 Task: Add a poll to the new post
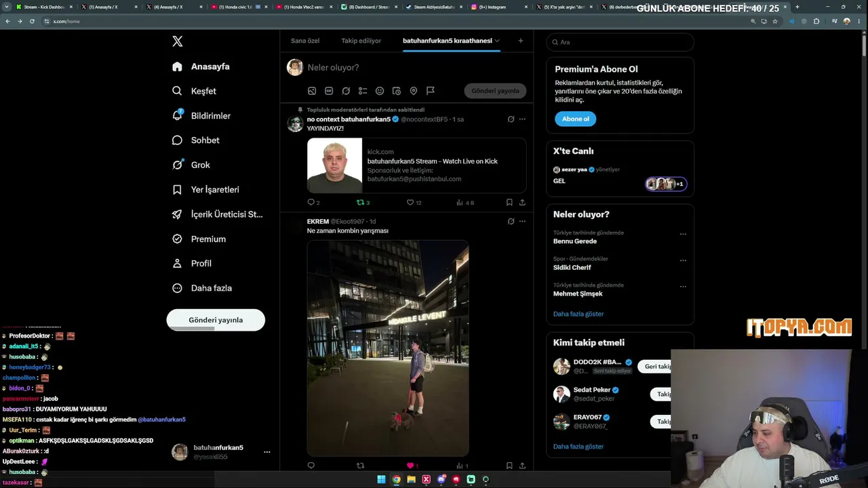coord(363,91)
